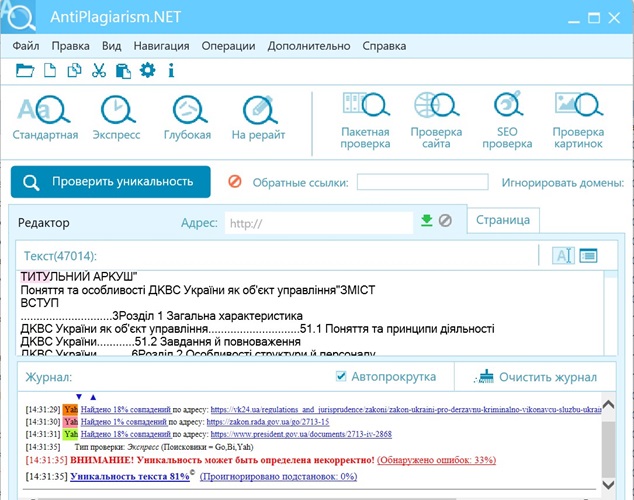
Task: Click Найдено 1% совпадений link
Action: tap(124, 422)
